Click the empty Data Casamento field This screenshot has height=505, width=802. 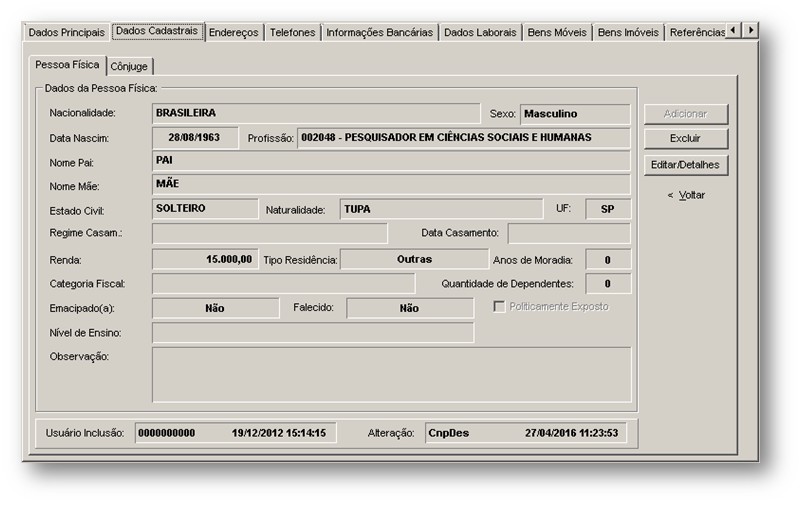(569, 233)
